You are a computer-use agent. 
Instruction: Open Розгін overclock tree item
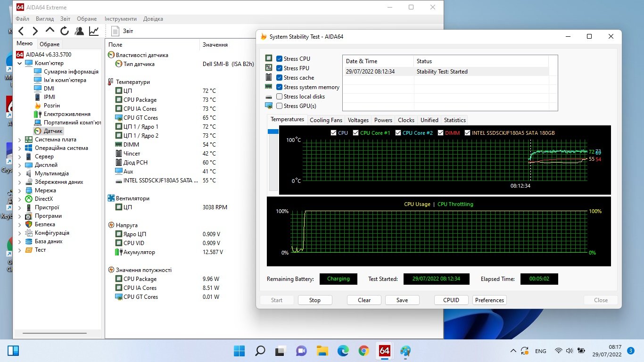[x=52, y=106]
